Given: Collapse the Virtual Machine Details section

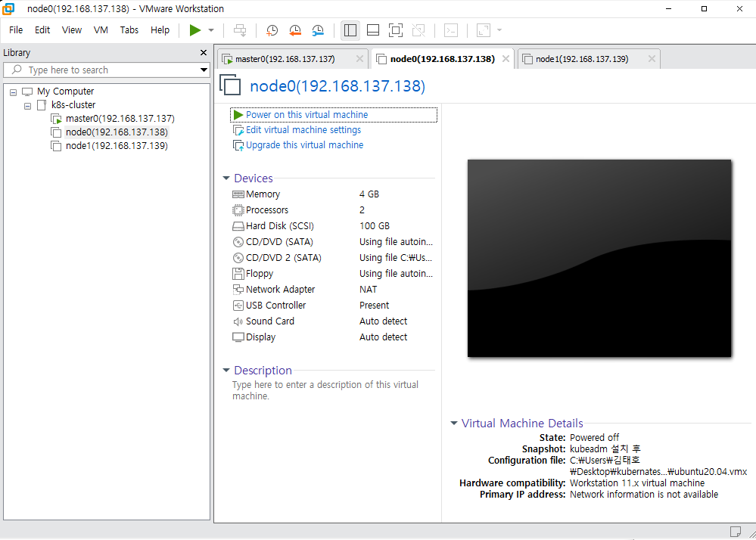Looking at the screenshot, I should point(454,424).
